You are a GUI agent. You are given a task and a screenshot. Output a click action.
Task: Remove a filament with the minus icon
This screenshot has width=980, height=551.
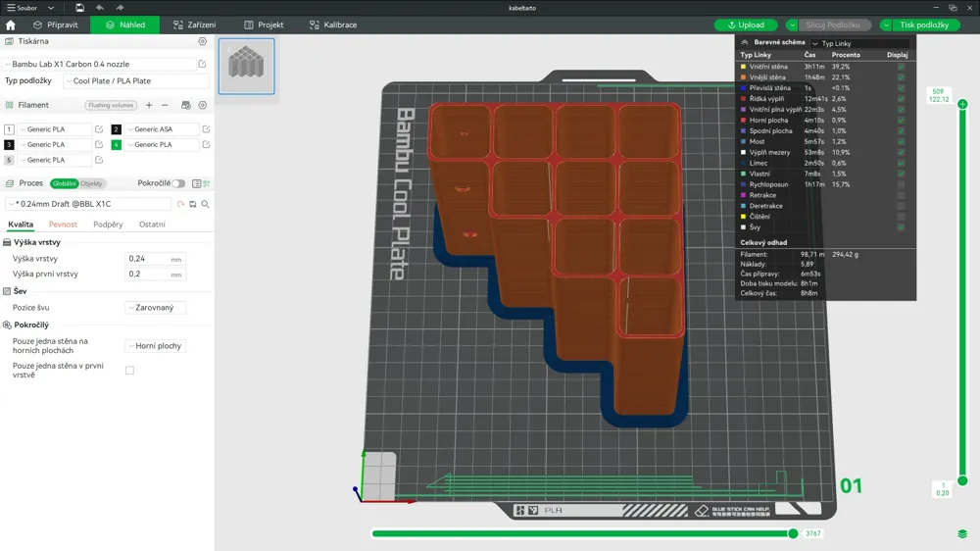click(x=165, y=105)
